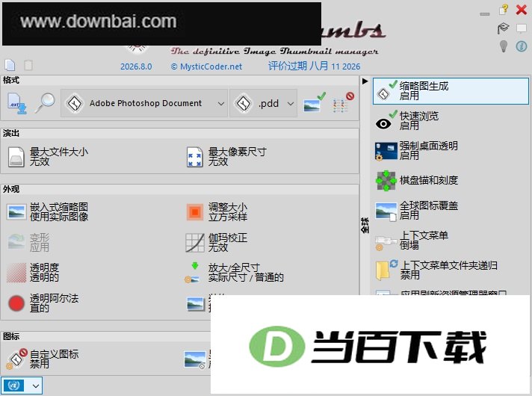The width and height of the screenshot is (532, 396).
Task: Open the language flag dropdown
Action: [x=22, y=386]
